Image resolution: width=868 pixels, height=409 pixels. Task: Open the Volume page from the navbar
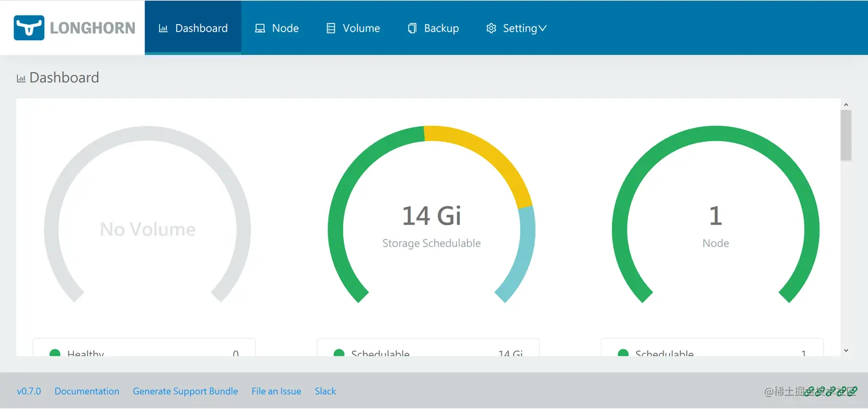[x=353, y=28]
